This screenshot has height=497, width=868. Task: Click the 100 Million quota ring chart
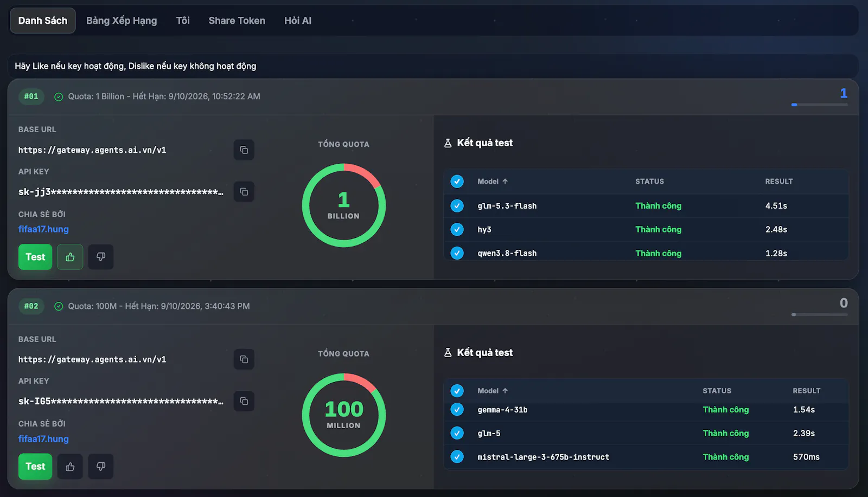click(344, 415)
